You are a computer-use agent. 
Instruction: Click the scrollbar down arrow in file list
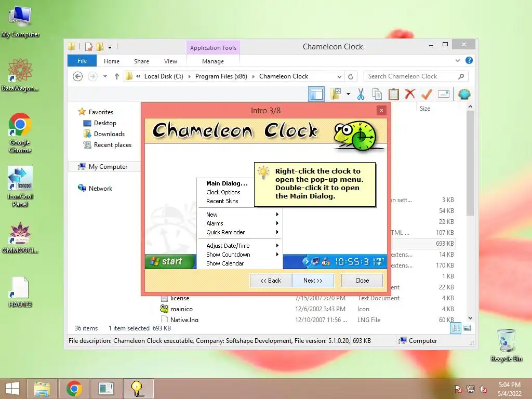pos(470,318)
